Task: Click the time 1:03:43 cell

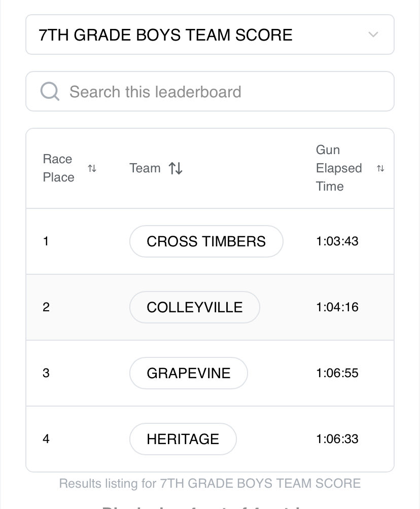Action: (x=337, y=241)
